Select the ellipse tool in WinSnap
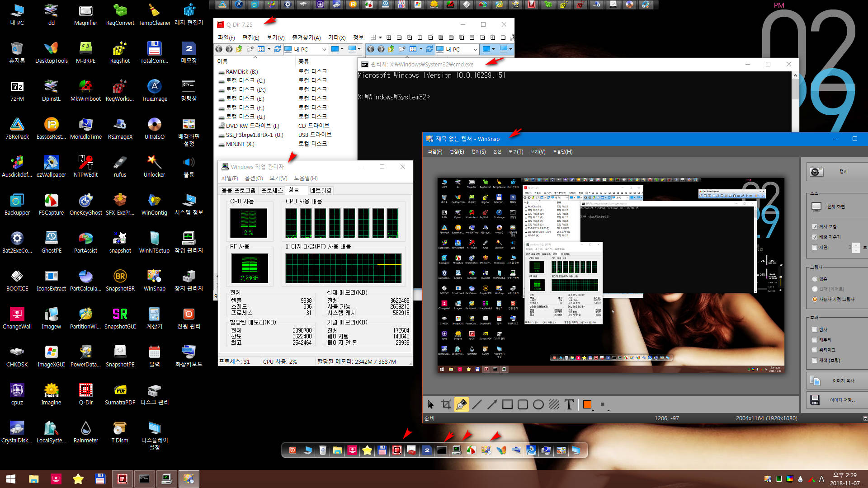Screen dimensions: 868x488 [538, 404]
